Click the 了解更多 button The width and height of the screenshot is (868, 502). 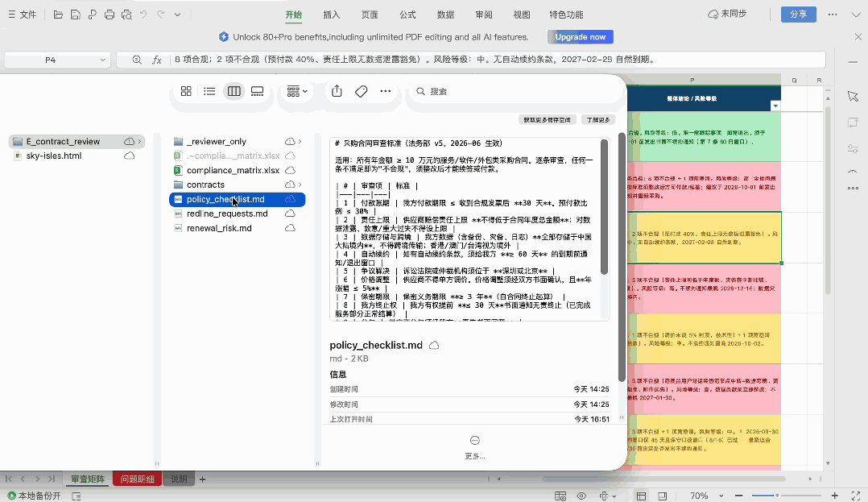click(x=597, y=120)
